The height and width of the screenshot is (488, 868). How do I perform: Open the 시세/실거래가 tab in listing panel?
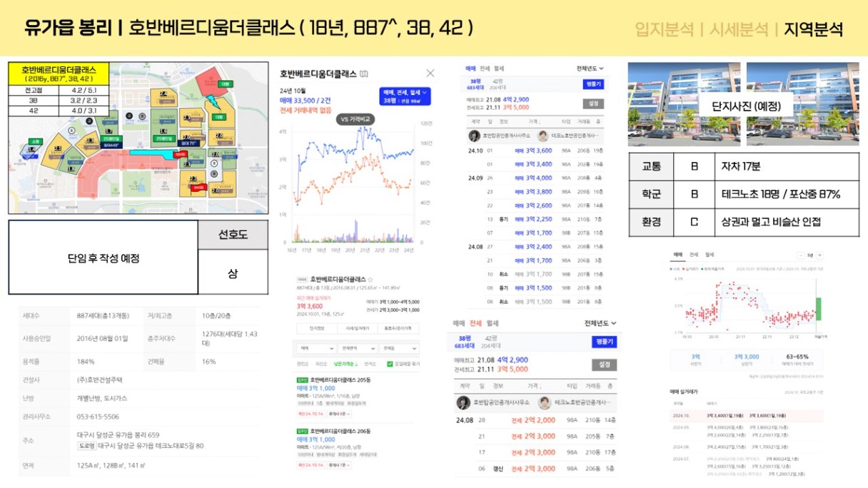358,328
